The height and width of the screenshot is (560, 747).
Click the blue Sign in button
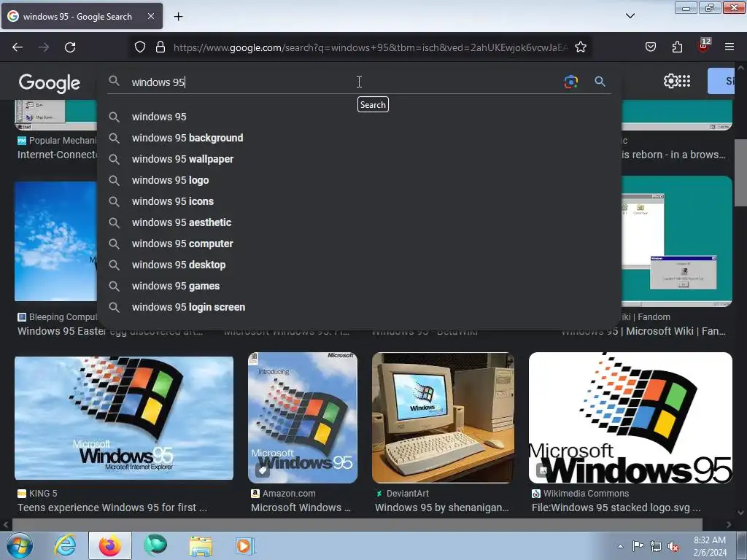click(x=721, y=81)
